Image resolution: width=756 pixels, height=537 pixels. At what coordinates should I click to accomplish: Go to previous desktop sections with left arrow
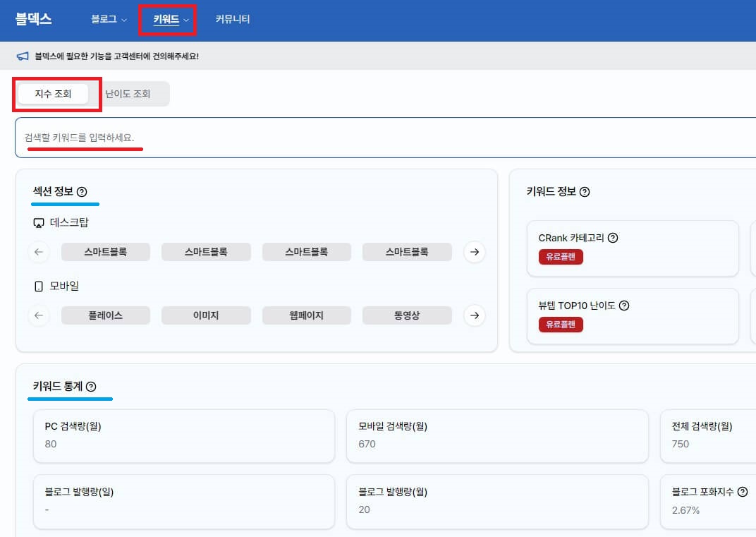pos(39,252)
